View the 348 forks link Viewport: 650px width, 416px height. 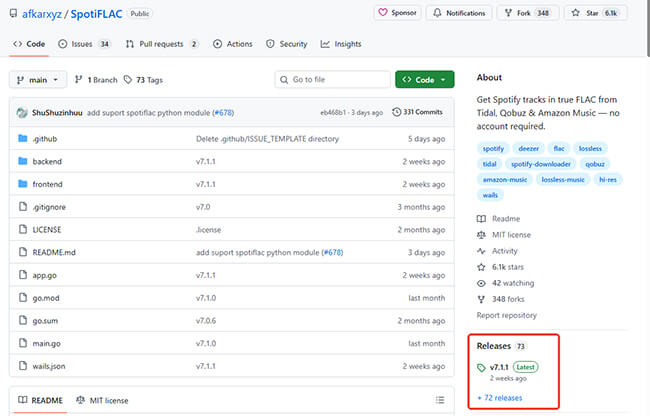click(x=500, y=299)
